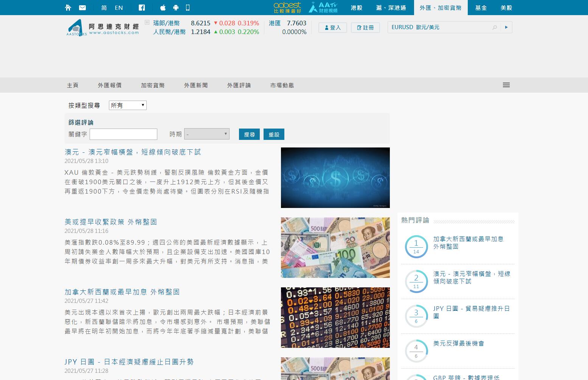Click the magnifier icon in quote search box

click(494, 27)
